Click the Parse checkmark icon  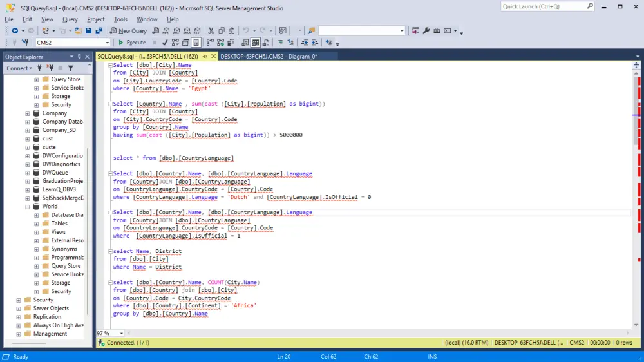pos(165,43)
